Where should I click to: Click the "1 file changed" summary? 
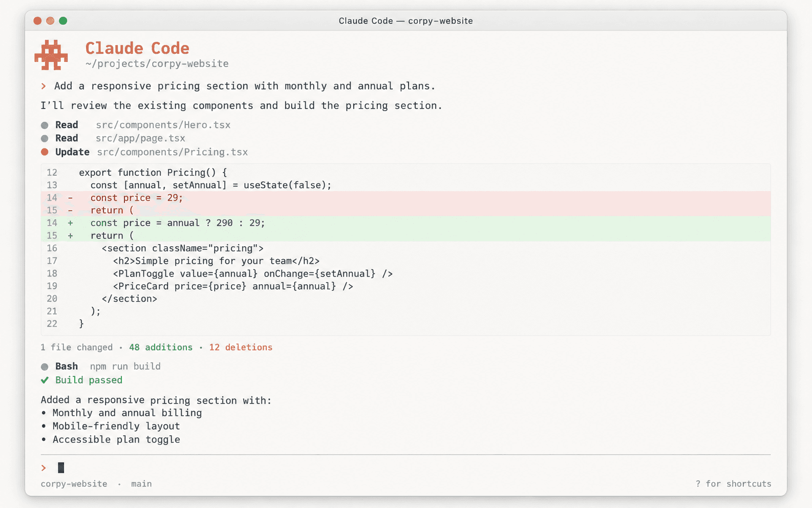click(77, 347)
